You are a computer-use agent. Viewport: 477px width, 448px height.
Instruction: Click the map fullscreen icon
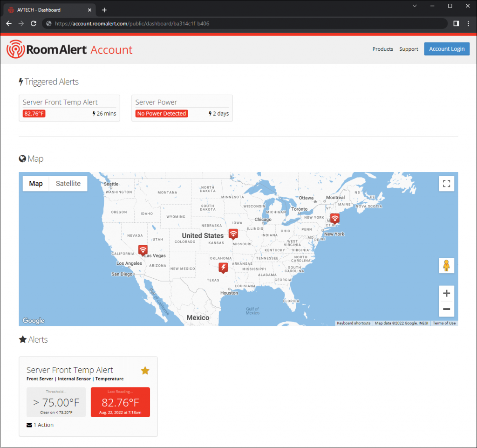click(446, 183)
